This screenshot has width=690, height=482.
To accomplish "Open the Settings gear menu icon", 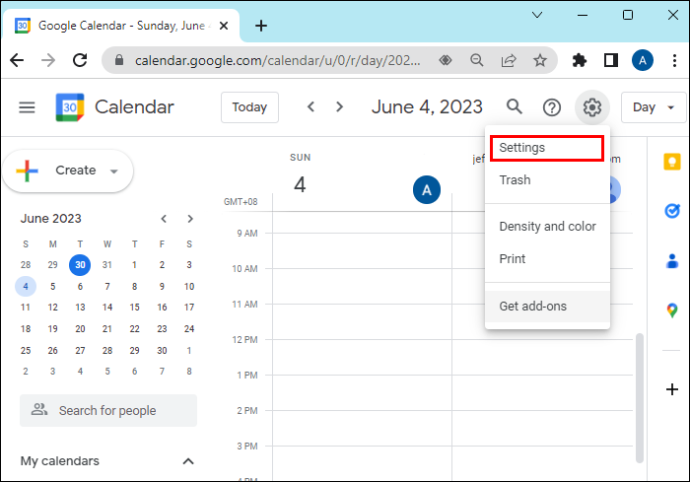I will 592,107.
